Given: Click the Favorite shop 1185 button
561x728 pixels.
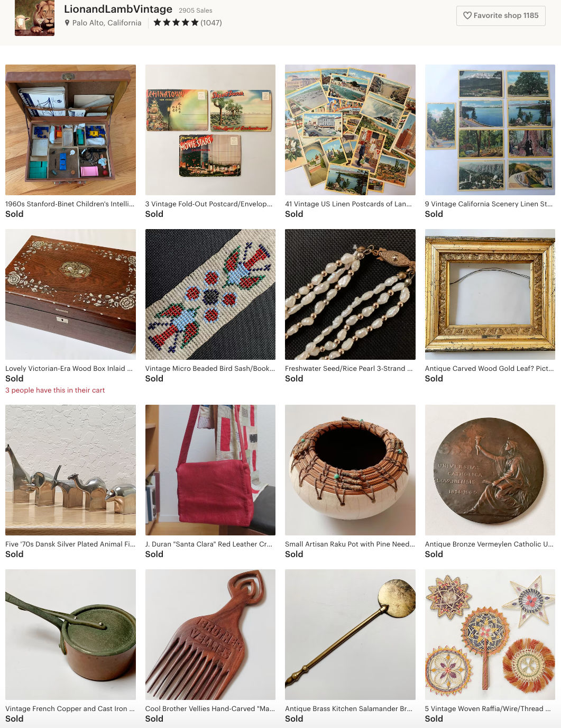Looking at the screenshot, I should point(501,16).
